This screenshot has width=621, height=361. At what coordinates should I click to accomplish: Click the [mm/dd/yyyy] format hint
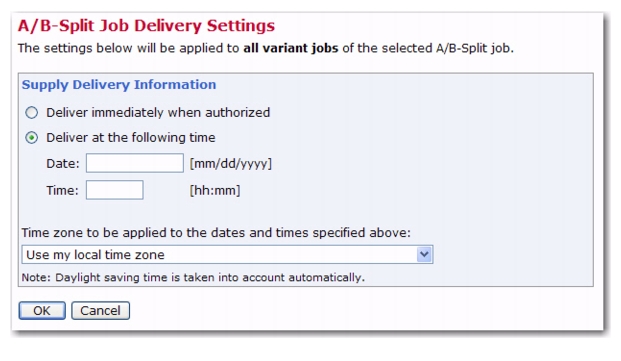point(231,163)
